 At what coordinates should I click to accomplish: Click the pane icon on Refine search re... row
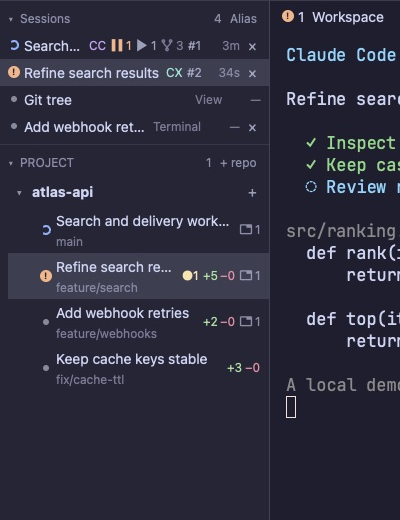pyautogui.click(x=246, y=275)
